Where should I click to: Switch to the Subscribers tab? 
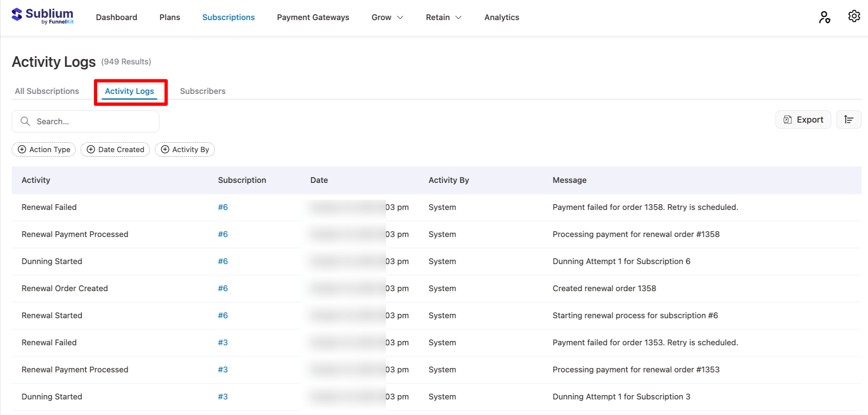[x=203, y=91]
